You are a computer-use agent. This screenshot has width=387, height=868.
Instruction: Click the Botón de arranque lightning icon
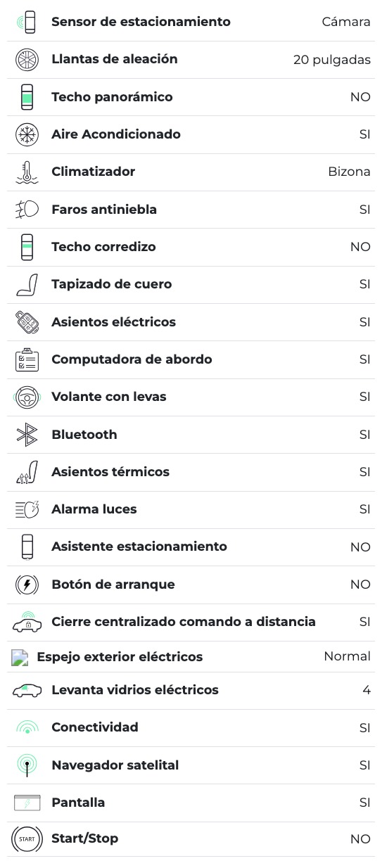tap(27, 585)
